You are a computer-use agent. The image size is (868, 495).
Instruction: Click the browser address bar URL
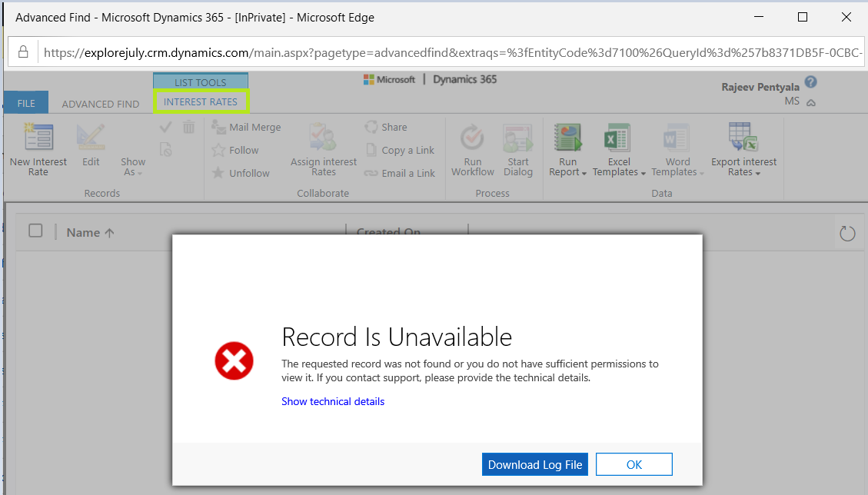click(451, 52)
